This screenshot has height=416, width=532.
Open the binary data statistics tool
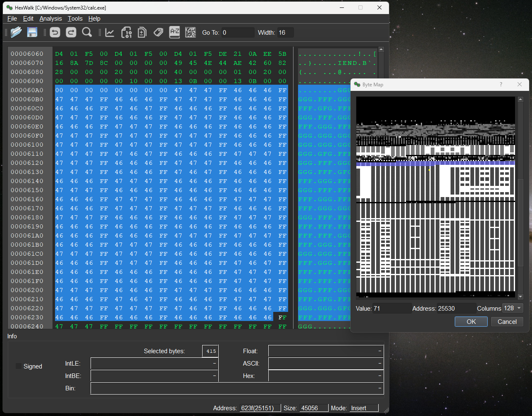(126, 32)
